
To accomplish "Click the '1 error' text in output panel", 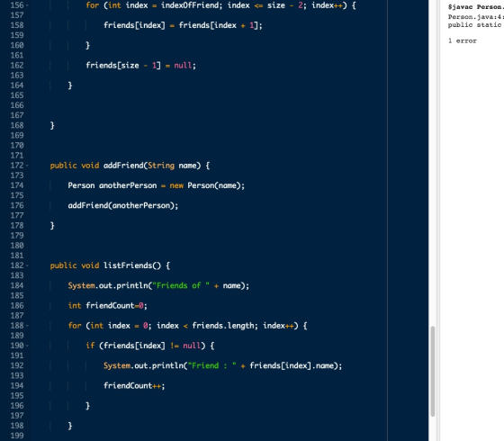I will 463,40.
